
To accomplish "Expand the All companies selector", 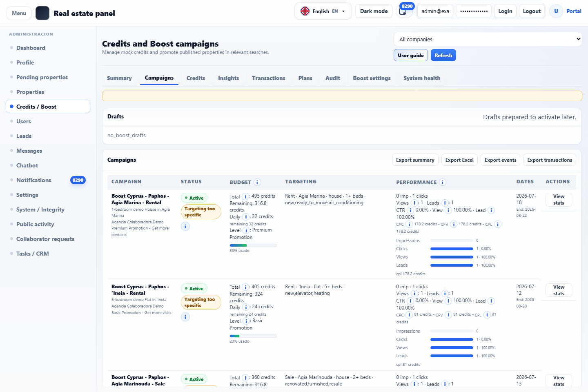I will [488, 39].
